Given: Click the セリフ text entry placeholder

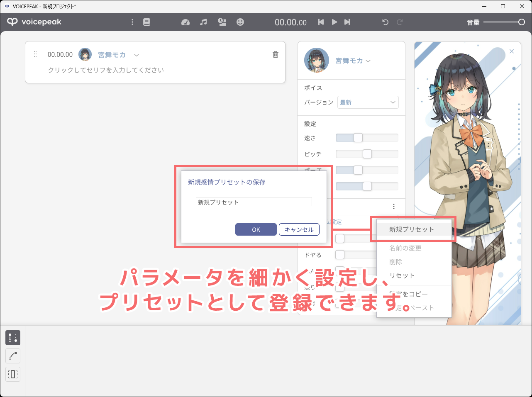Looking at the screenshot, I should click(106, 70).
